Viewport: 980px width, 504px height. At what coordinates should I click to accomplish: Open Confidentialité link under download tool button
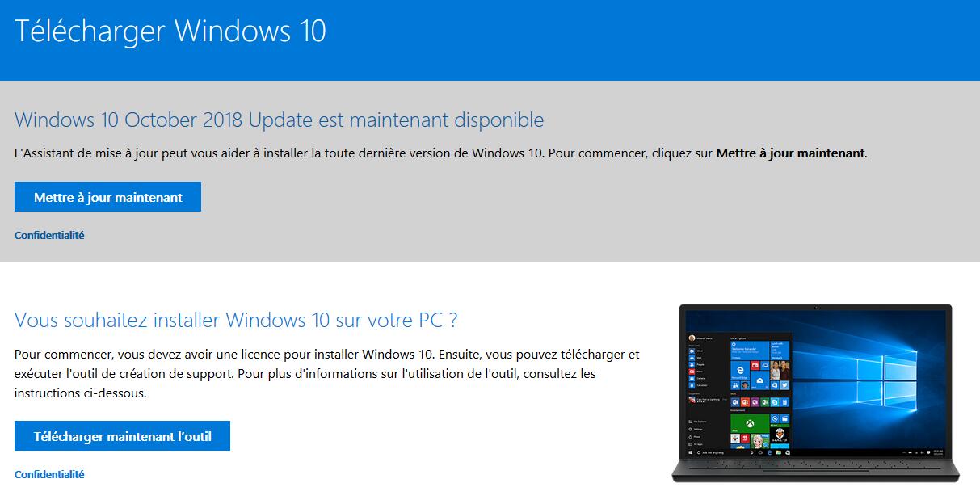click(49, 475)
